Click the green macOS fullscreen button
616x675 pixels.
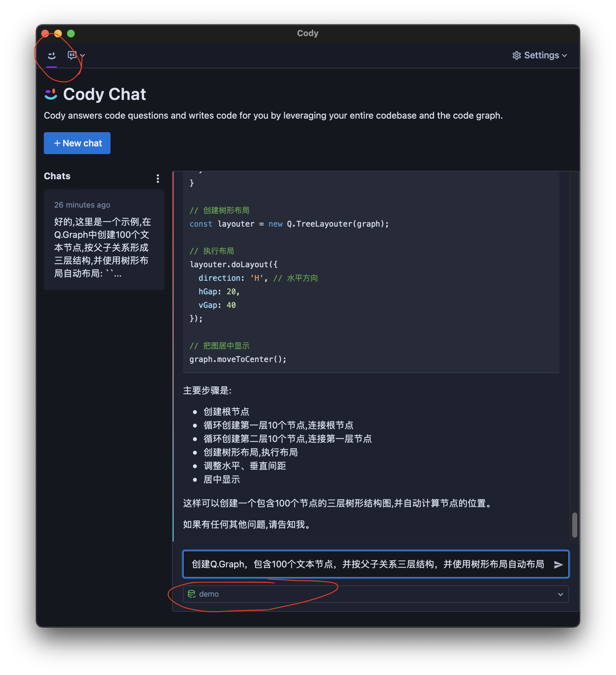(71, 34)
